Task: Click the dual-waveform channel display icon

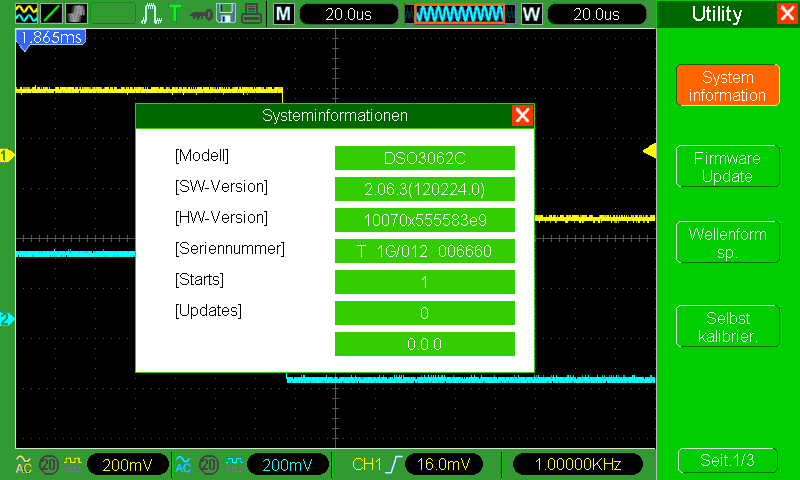Action: (x=26, y=14)
